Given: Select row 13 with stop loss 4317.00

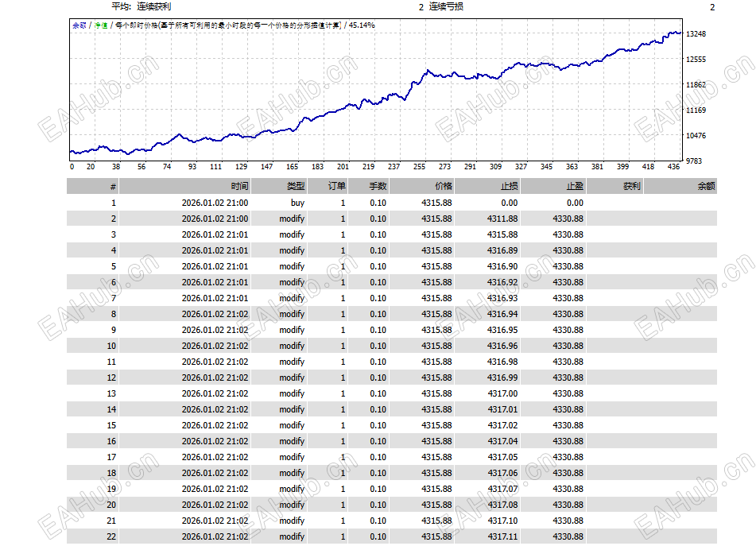Looking at the screenshot, I should (x=391, y=393).
